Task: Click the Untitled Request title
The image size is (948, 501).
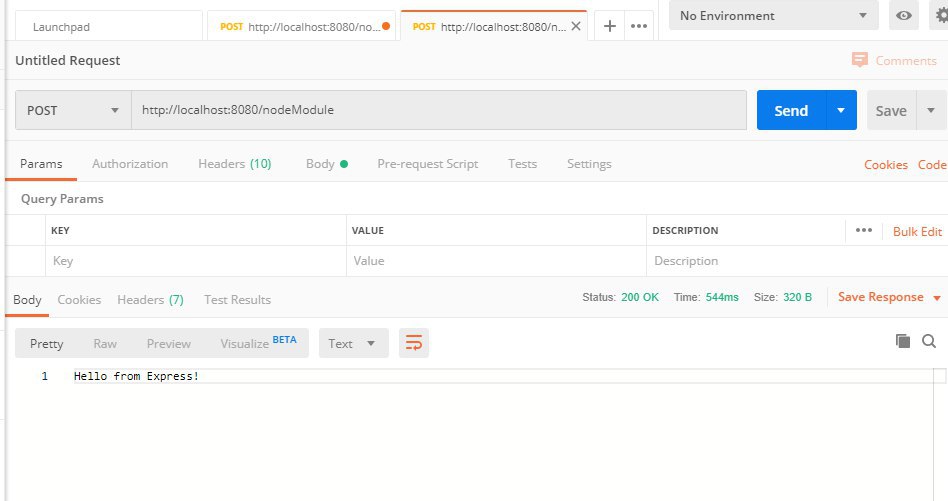Action: pyautogui.click(x=68, y=60)
